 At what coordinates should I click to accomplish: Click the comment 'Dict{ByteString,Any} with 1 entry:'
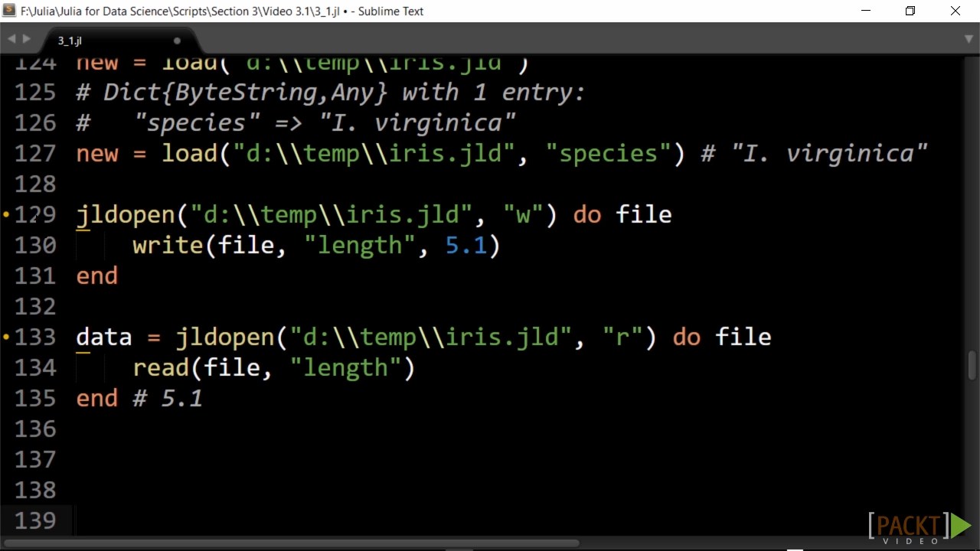tap(344, 93)
